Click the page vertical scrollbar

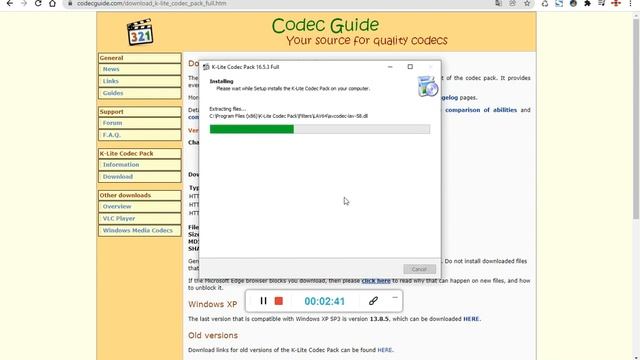click(x=636, y=118)
